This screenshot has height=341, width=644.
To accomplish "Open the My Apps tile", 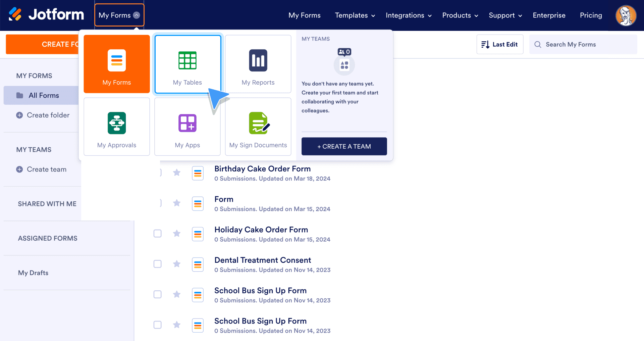I will coord(187,127).
